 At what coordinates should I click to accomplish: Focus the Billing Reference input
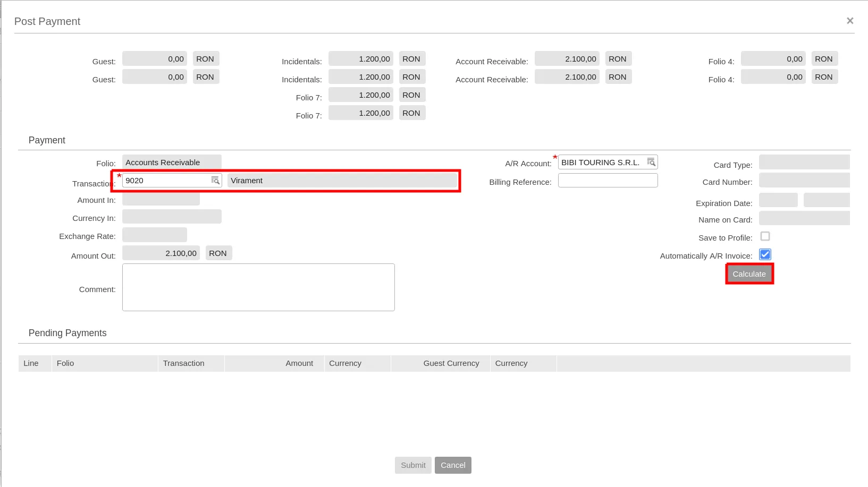pyautogui.click(x=608, y=181)
